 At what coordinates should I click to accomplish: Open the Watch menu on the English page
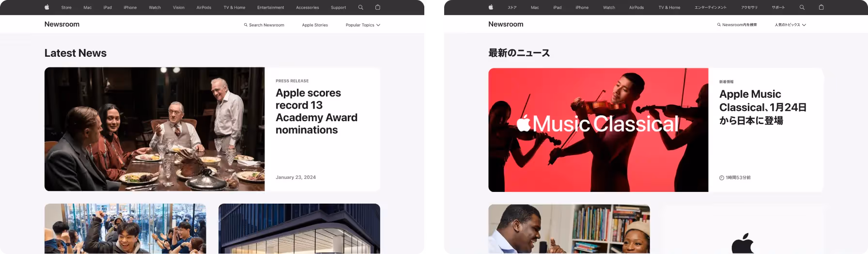click(155, 8)
